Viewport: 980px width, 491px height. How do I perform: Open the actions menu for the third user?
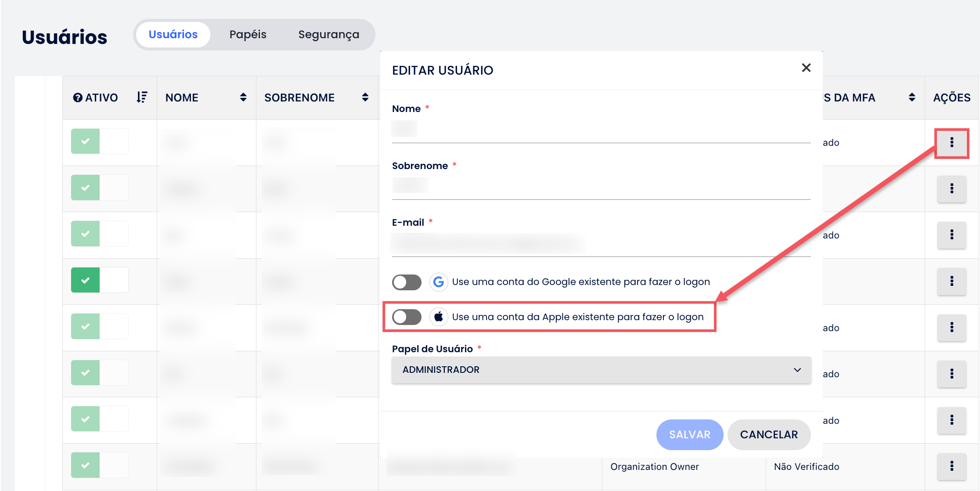pyautogui.click(x=951, y=235)
